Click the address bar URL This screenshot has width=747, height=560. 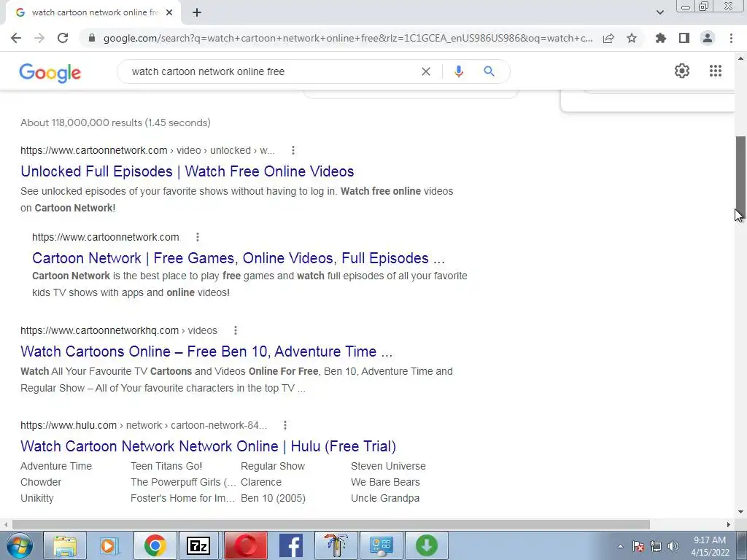(348, 38)
